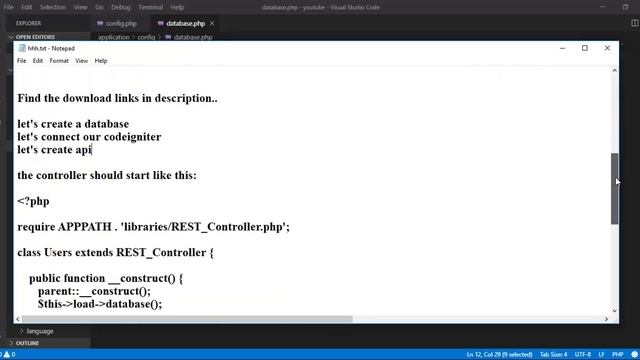Collapse the OPEN EDITORS section
640x360 pixels.
click(x=35, y=37)
